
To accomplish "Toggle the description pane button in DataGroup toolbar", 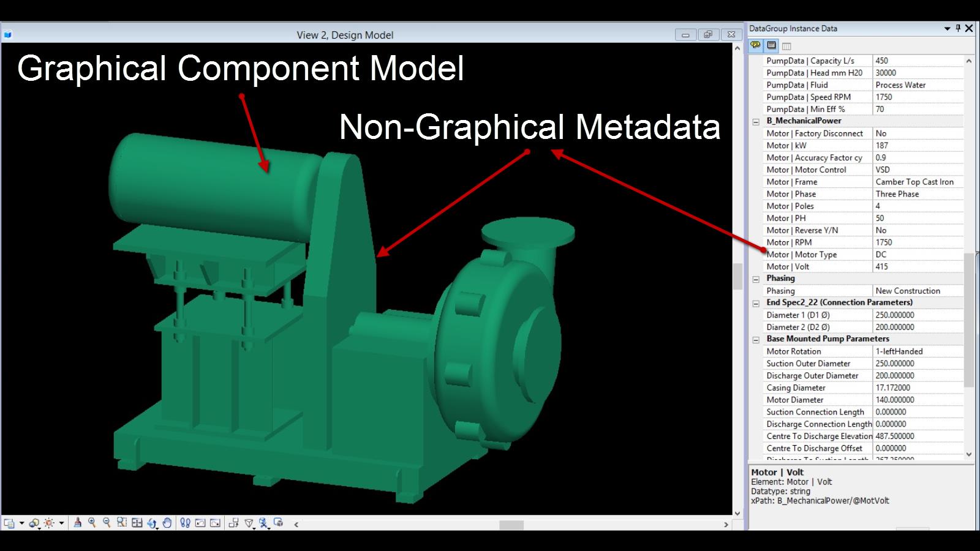I will (771, 45).
